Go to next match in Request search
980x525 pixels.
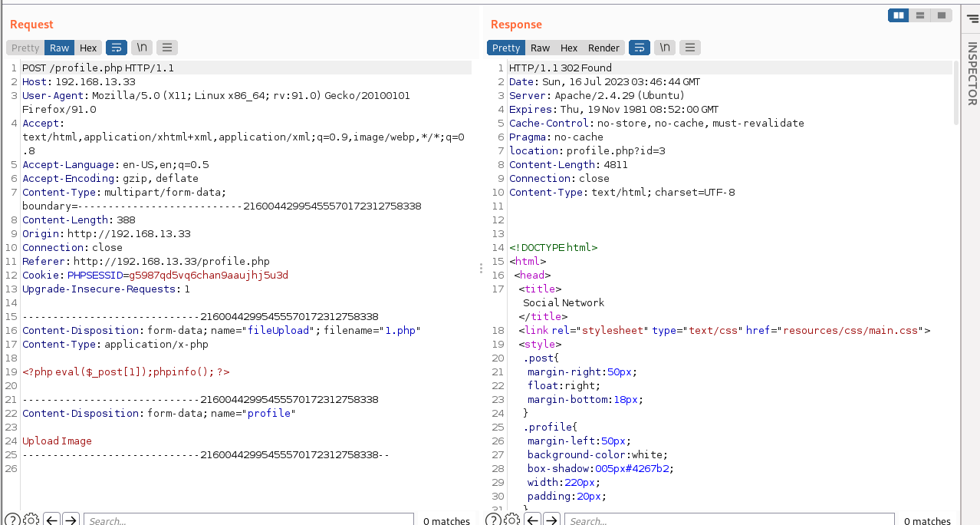pos(71,520)
